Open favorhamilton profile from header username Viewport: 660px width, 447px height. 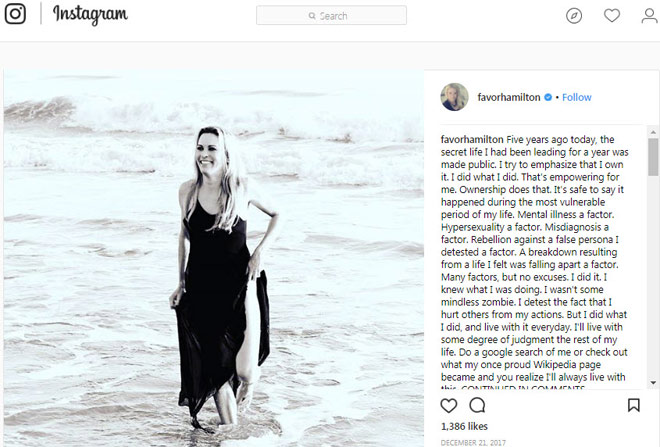coord(506,98)
